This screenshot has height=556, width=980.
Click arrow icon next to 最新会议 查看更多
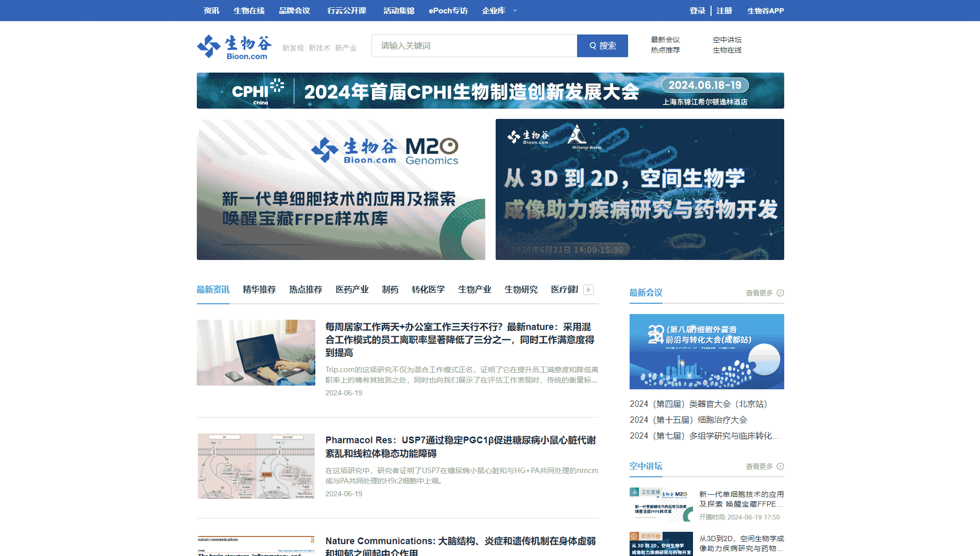coord(780,293)
